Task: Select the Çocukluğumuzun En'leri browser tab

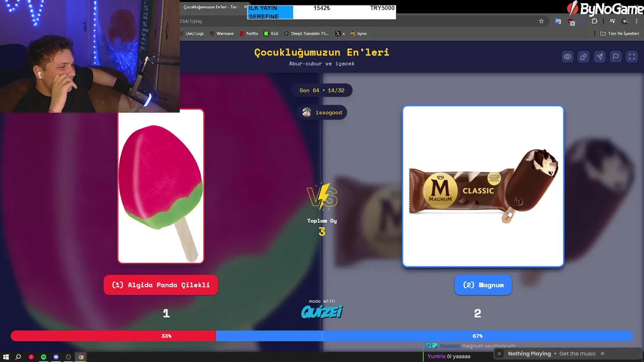Action: [x=210, y=7]
